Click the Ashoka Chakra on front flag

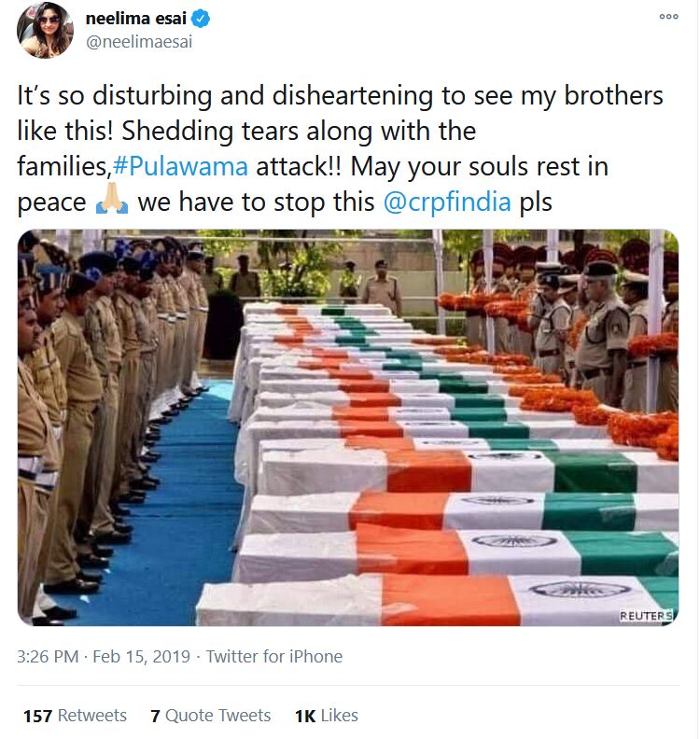pyautogui.click(x=580, y=589)
